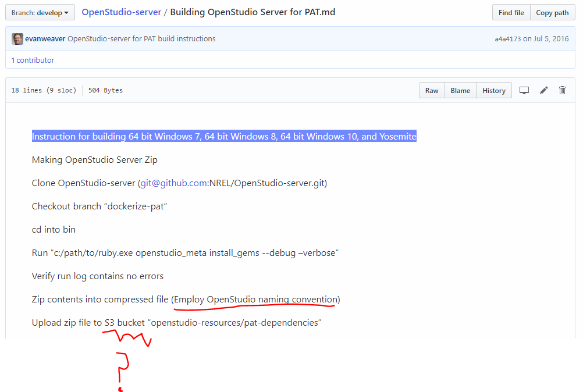This screenshot has width=583, height=392.
Task: Click the 504 Bytes file size text
Action: [105, 90]
